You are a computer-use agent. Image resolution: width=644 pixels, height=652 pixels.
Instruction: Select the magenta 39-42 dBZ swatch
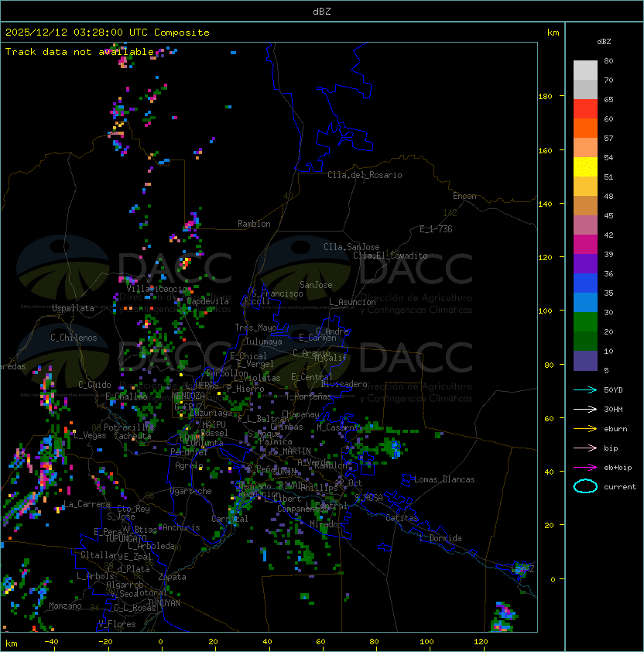click(x=585, y=245)
